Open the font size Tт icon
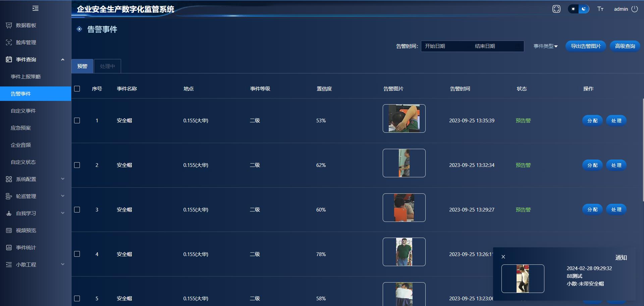 [x=600, y=9]
